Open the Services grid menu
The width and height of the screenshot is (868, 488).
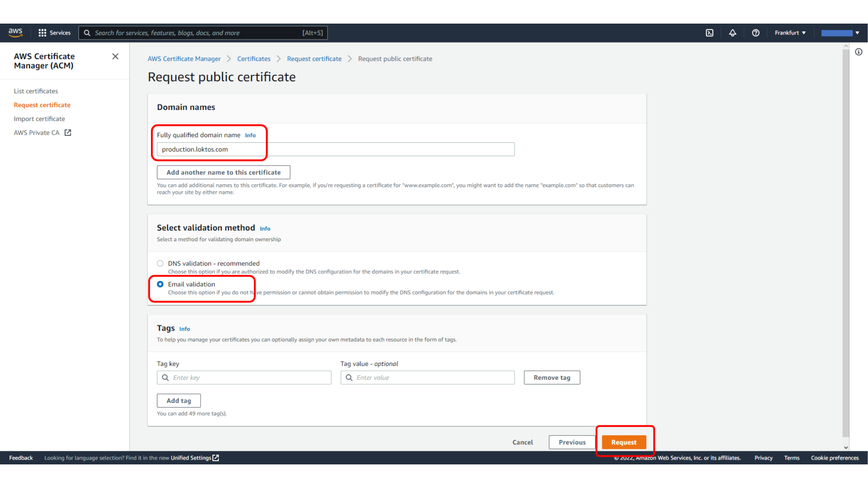point(54,33)
